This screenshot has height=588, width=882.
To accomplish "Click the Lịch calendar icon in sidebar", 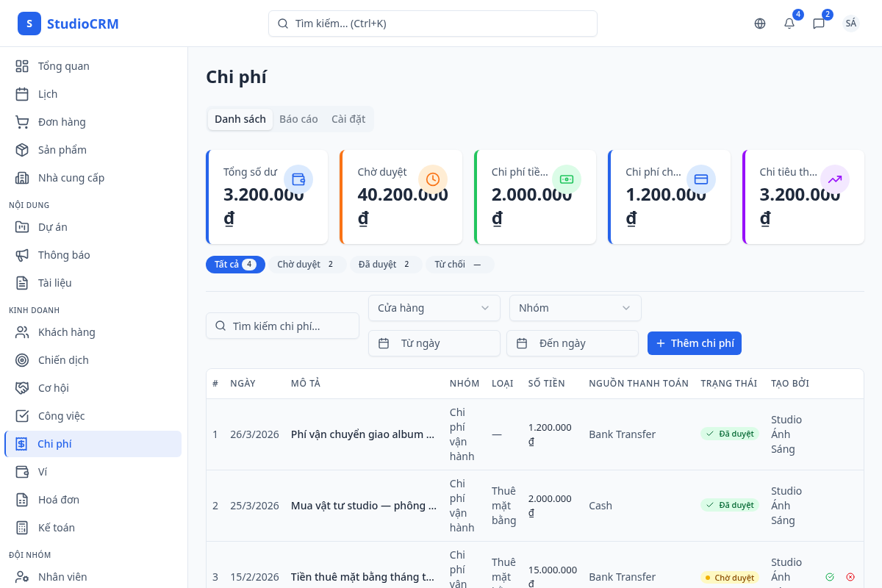I will [x=23, y=93].
